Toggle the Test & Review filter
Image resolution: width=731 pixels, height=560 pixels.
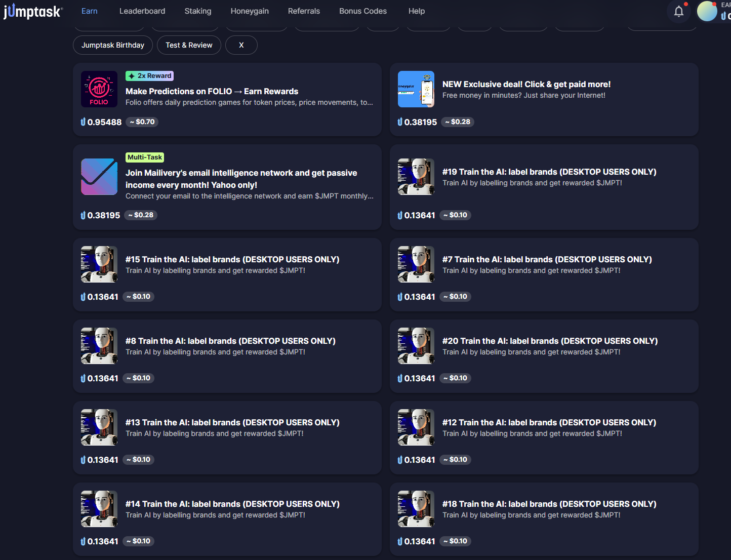[189, 45]
